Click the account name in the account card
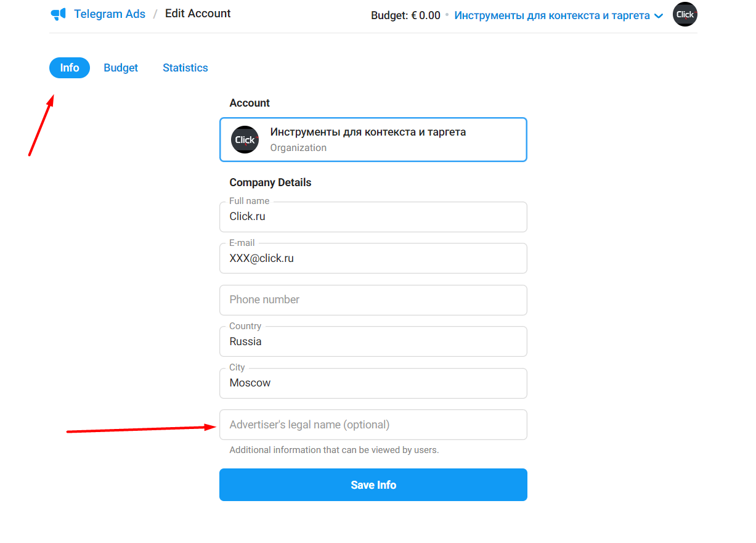The image size is (756, 543). click(x=368, y=132)
